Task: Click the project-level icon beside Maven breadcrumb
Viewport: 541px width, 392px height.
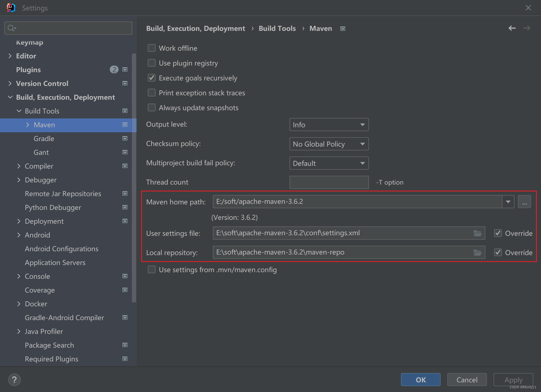Action: pyautogui.click(x=343, y=29)
